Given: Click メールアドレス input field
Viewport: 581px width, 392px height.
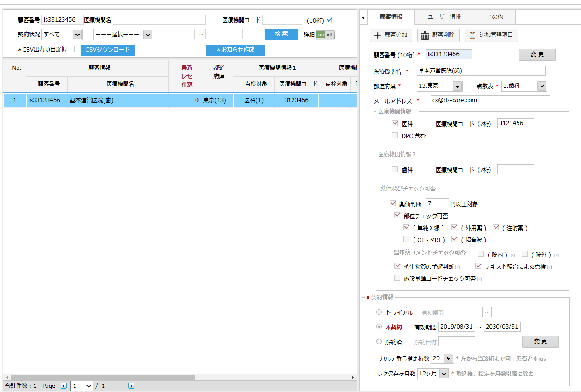Looking at the screenshot, I should coord(490,100).
